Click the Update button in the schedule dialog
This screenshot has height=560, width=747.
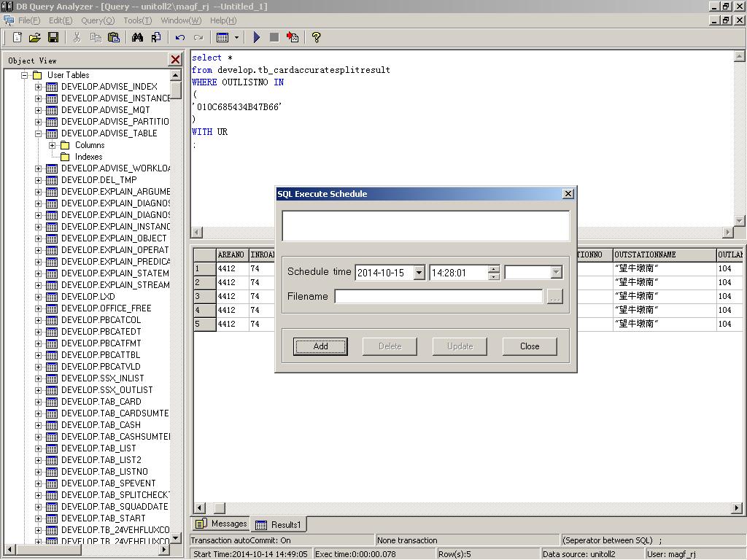[460, 346]
